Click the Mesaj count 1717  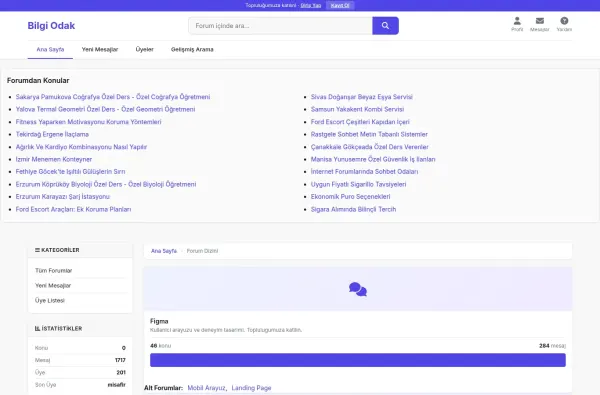[120, 360]
